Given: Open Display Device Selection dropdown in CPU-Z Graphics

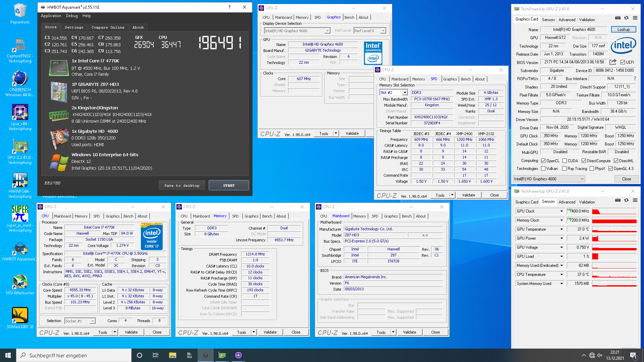Looking at the screenshot, I should [297, 31].
